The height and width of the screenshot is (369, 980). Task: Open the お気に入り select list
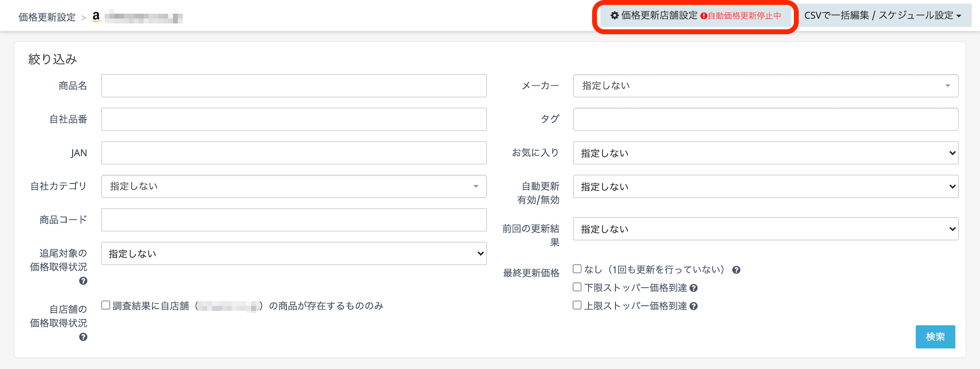click(765, 153)
